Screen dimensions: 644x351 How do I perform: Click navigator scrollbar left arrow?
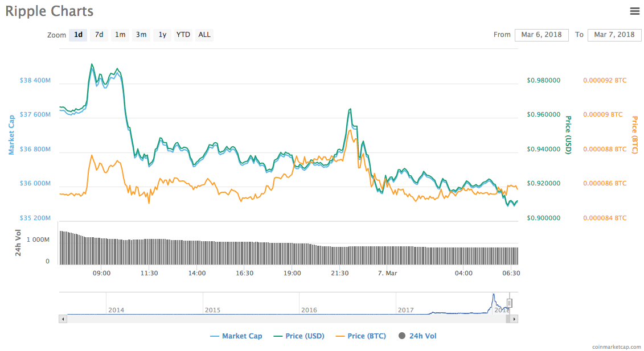63,319
